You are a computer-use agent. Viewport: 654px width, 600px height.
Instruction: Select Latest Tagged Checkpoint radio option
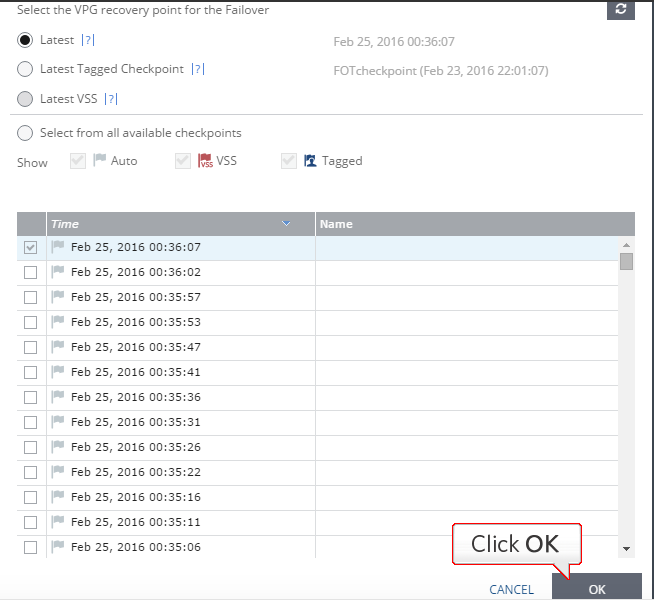click(25, 69)
